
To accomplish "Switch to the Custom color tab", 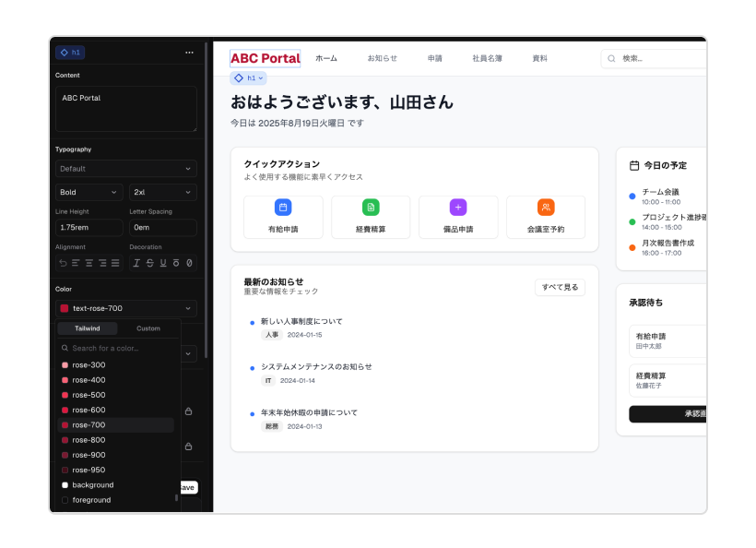I will pyautogui.click(x=148, y=328).
